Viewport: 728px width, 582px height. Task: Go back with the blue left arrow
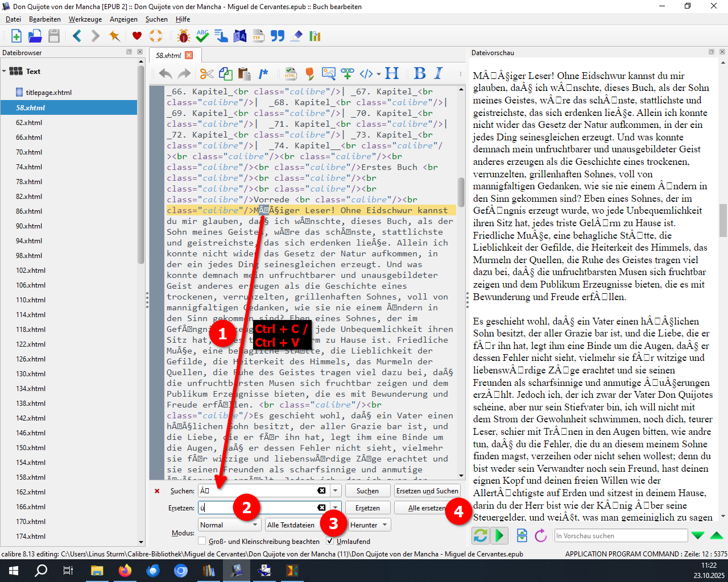77,36
